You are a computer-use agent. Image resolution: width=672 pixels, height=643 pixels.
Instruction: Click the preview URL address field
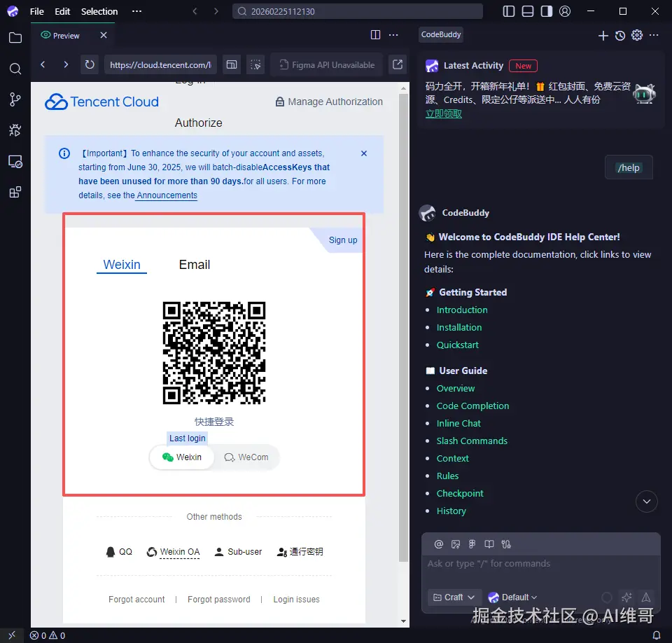coord(161,64)
